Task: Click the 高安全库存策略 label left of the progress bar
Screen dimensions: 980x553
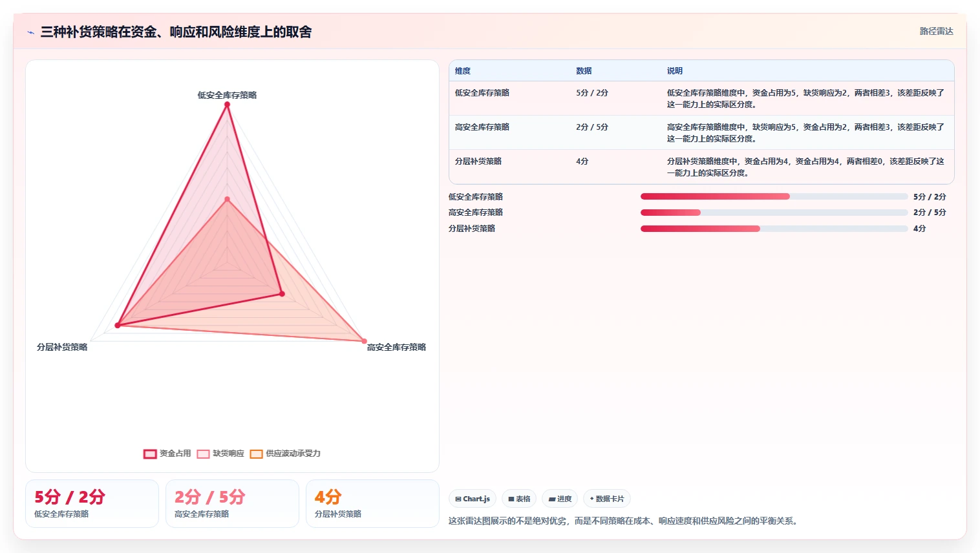Action: [x=476, y=213]
